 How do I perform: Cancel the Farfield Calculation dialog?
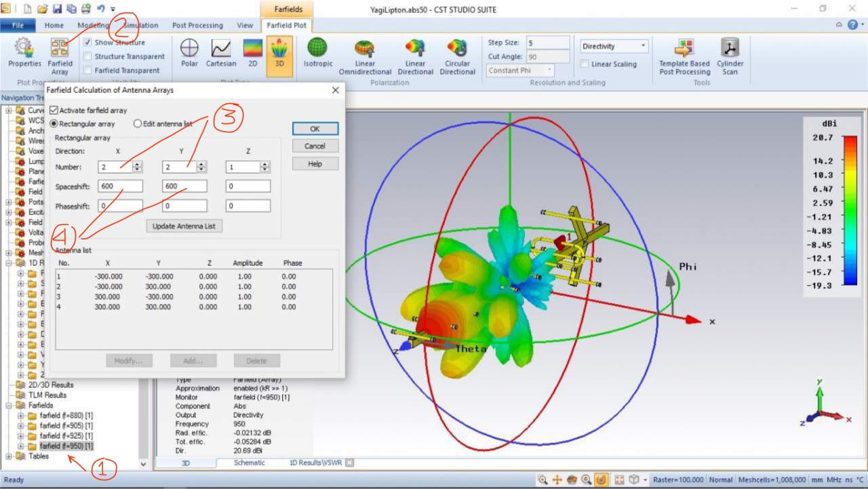pos(315,146)
